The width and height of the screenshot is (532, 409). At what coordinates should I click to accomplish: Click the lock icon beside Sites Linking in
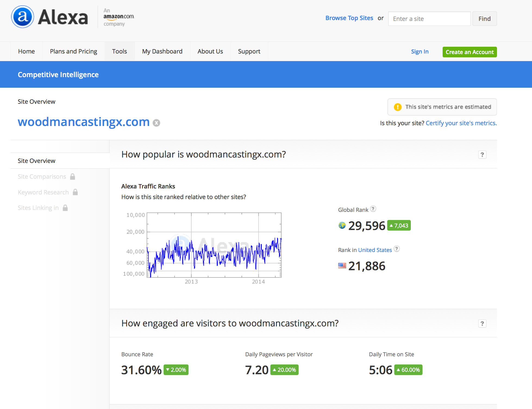click(65, 208)
